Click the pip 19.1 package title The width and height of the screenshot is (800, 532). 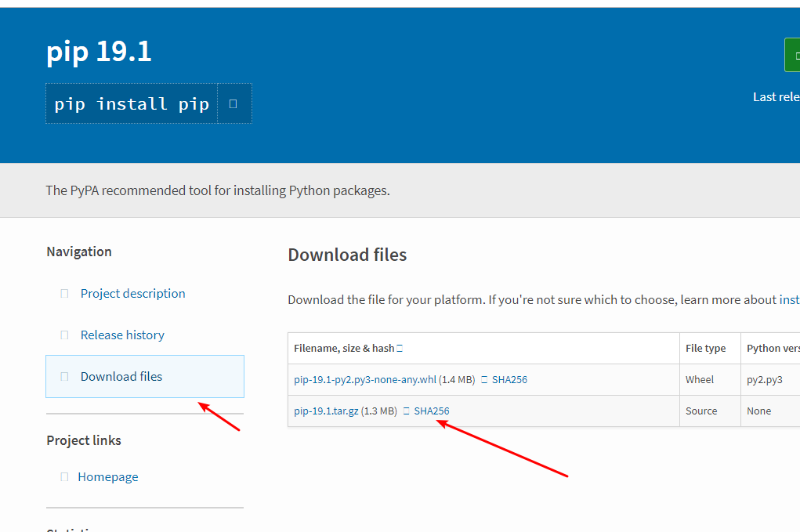(99, 52)
